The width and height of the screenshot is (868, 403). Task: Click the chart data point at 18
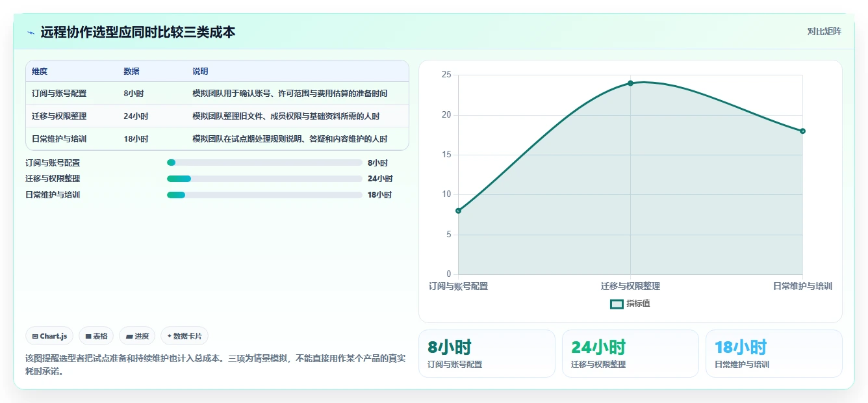click(802, 131)
